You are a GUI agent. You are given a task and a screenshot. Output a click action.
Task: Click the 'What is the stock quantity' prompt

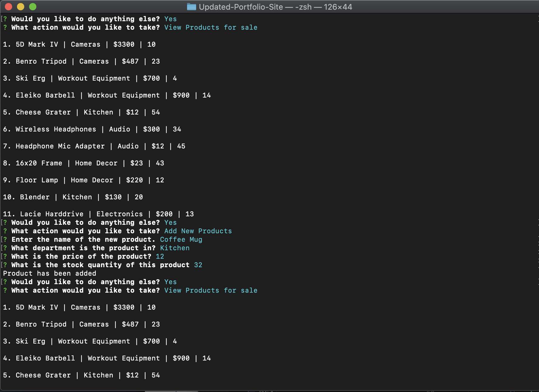click(100, 265)
